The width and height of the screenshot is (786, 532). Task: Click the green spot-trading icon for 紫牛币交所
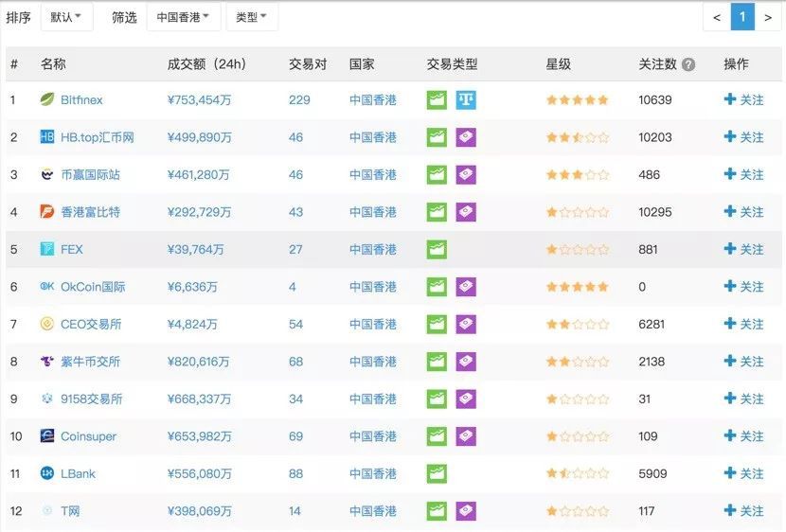(x=437, y=362)
